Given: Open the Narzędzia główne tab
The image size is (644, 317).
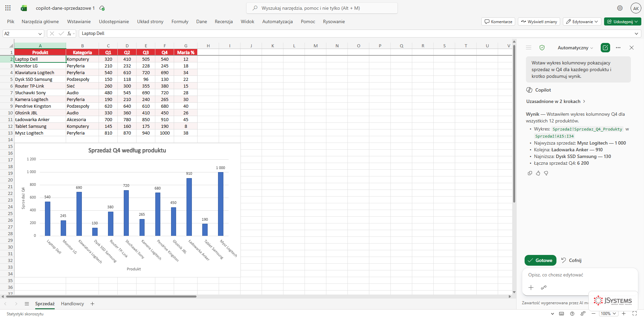Looking at the screenshot, I should [x=40, y=21].
